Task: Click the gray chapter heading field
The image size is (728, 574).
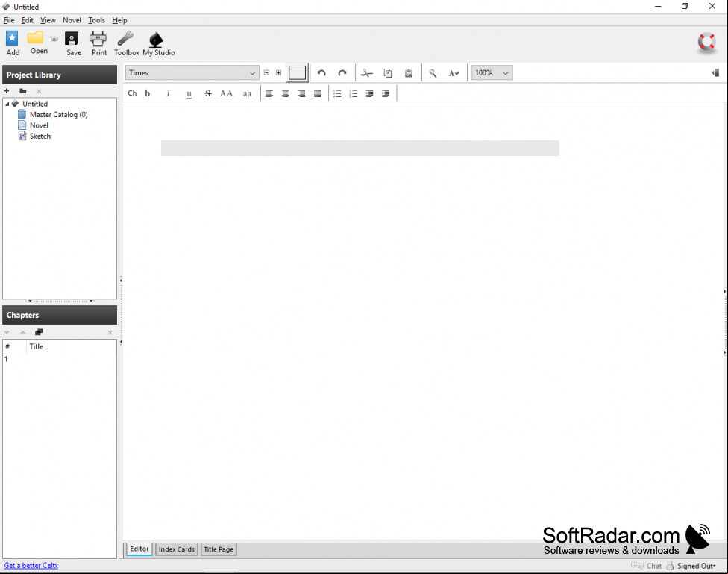Action: (360, 149)
